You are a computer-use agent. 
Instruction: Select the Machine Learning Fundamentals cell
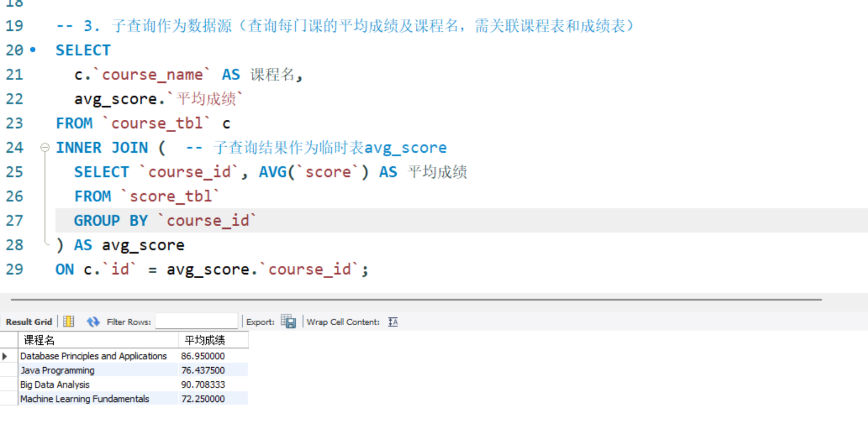point(98,399)
